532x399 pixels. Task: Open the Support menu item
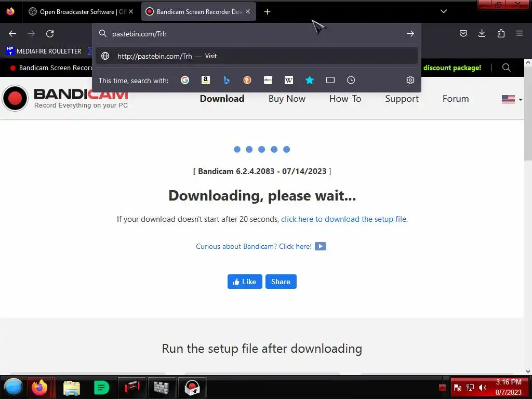pos(402,99)
